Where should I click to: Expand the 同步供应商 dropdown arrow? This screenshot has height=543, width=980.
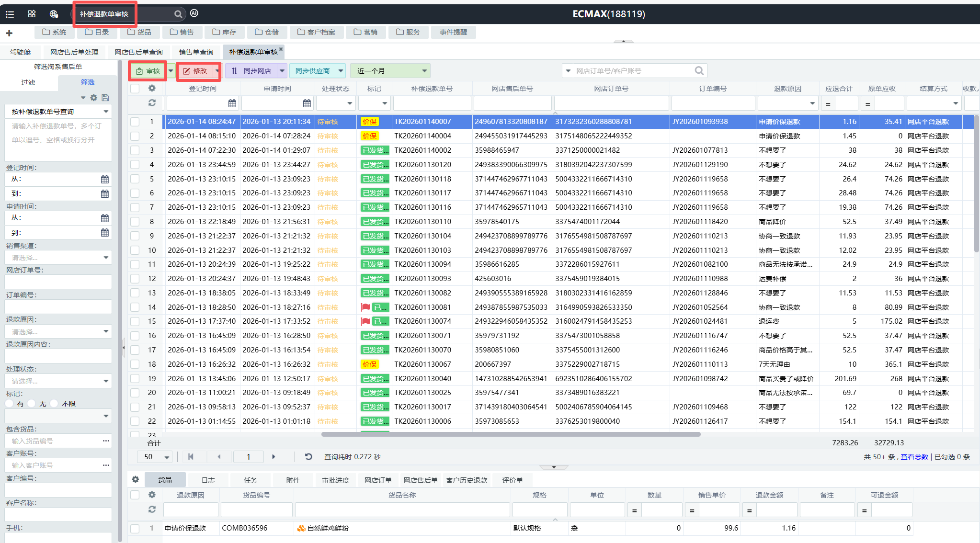pos(341,71)
